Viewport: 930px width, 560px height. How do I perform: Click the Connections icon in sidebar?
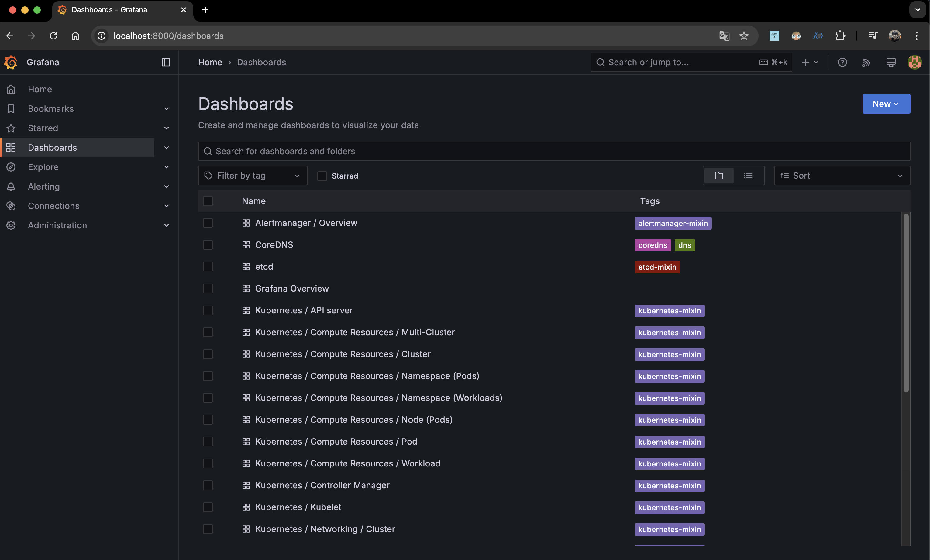[11, 206]
